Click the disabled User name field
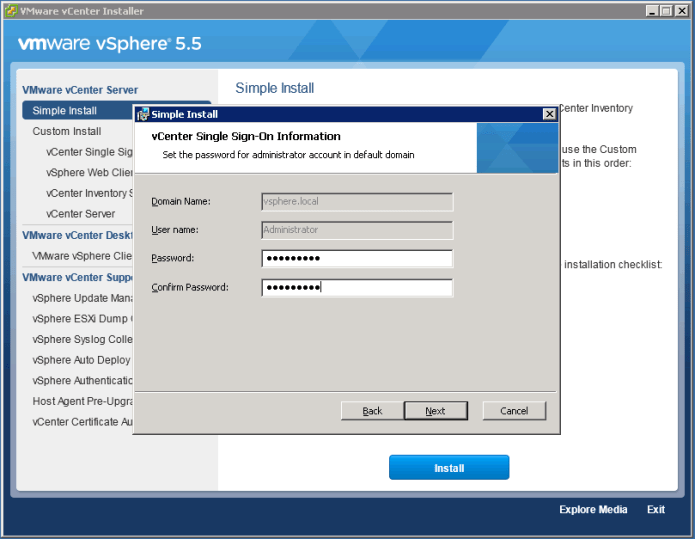This screenshot has height=539, width=695. coord(357,230)
